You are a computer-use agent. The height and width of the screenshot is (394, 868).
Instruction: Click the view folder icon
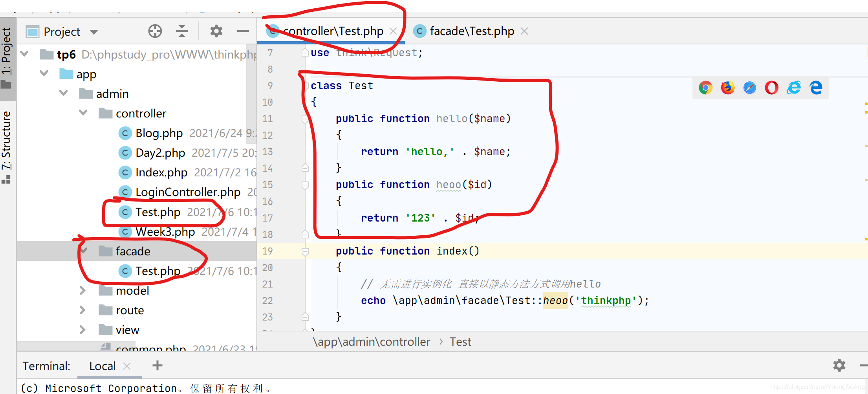[105, 330]
